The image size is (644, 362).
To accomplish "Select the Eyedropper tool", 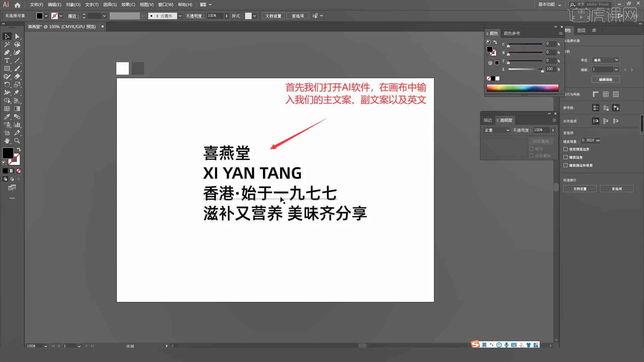I will click(x=7, y=117).
